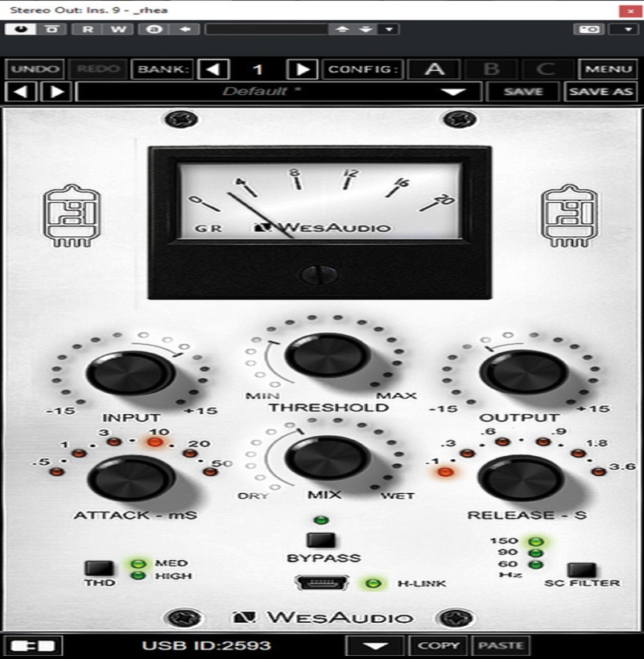Click the USB ID:2593 text
Screen dimensions: 644x659
pyautogui.click(x=206, y=645)
